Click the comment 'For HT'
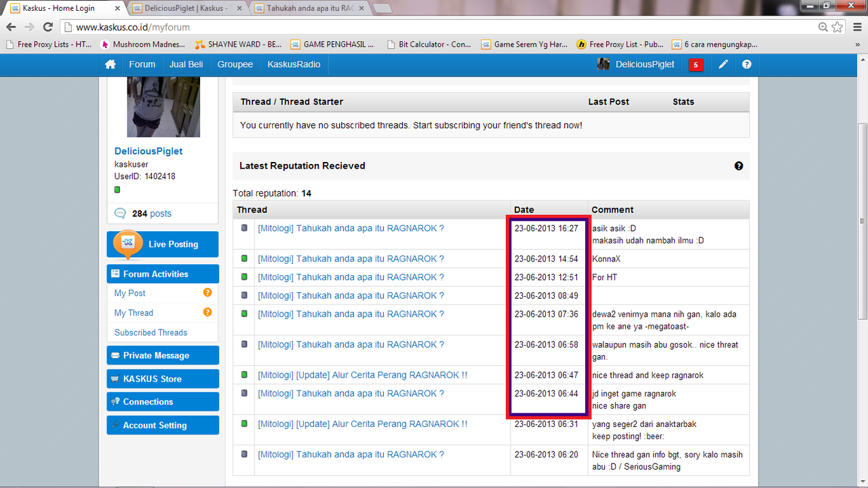This screenshot has width=868, height=488. pos(605,277)
